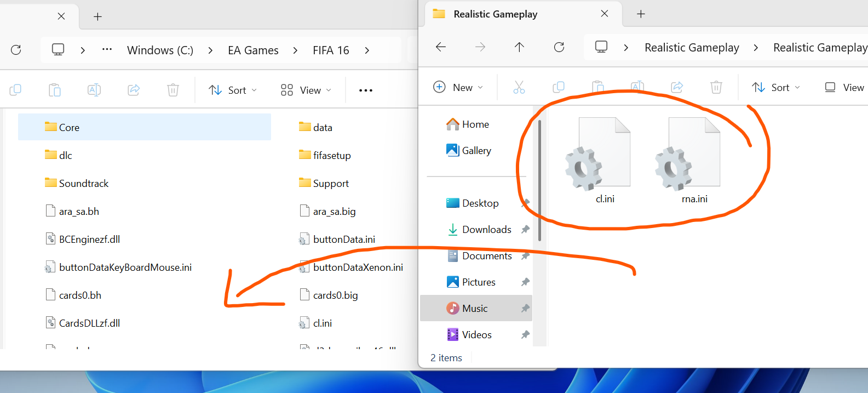Click Windows (C:) in the breadcrumb
Screen dimensions: 868x393
[x=160, y=50]
